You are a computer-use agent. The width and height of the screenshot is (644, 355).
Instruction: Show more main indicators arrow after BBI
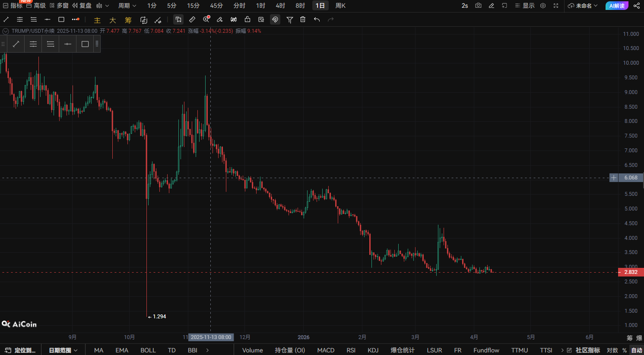pos(208,350)
